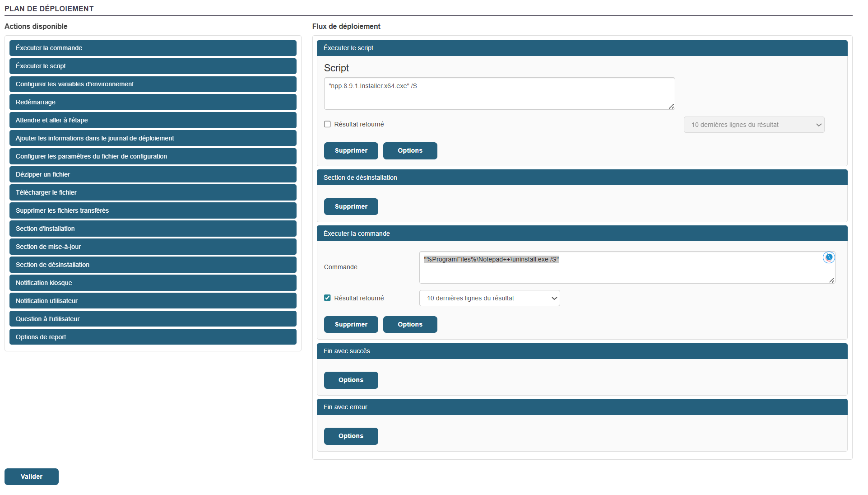Add the Dézipper un fichier action

[x=153, y=174]
